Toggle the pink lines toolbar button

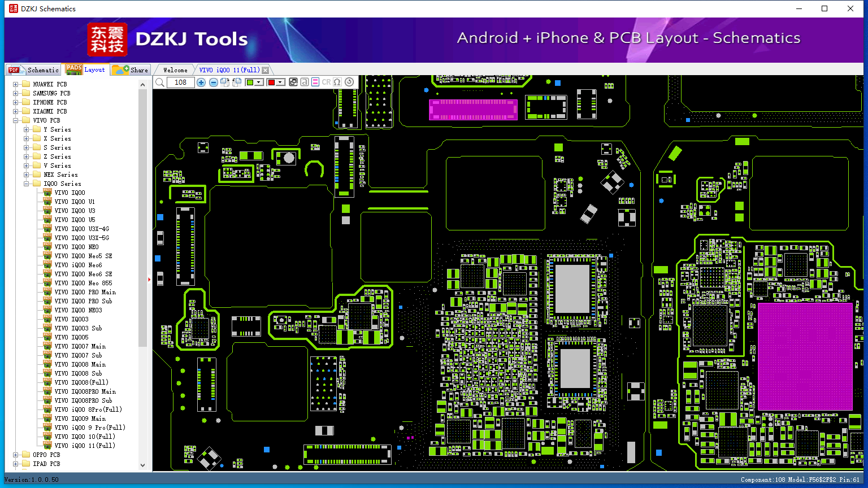pyautogui.click(x=315, y=82)
